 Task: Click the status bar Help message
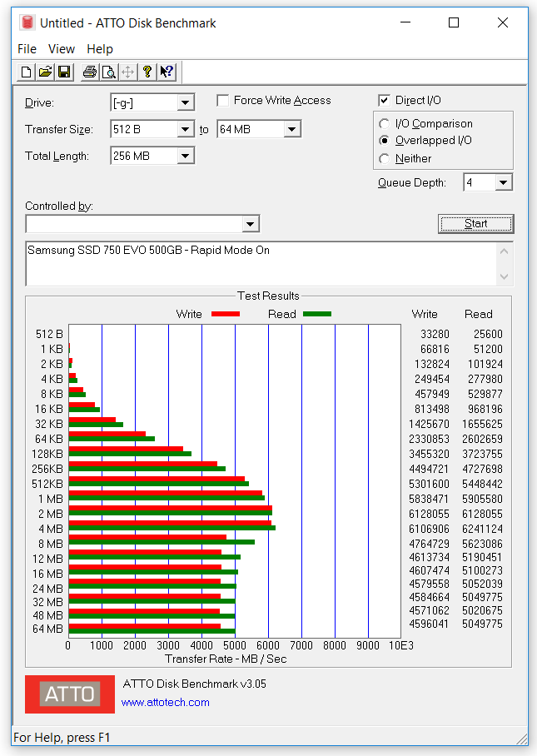(x=62, y=738)
